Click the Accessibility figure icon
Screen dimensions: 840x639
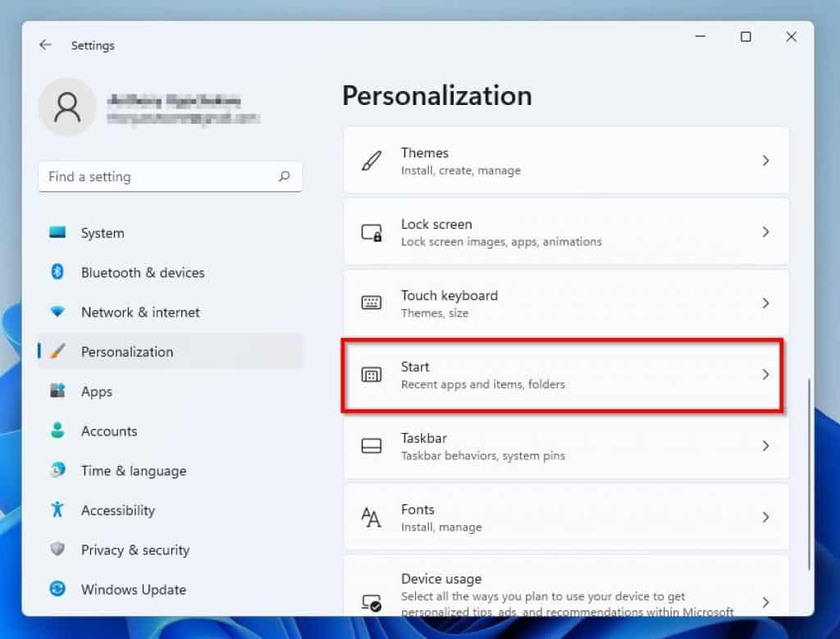pyautogui.click(x=57, y=509)
